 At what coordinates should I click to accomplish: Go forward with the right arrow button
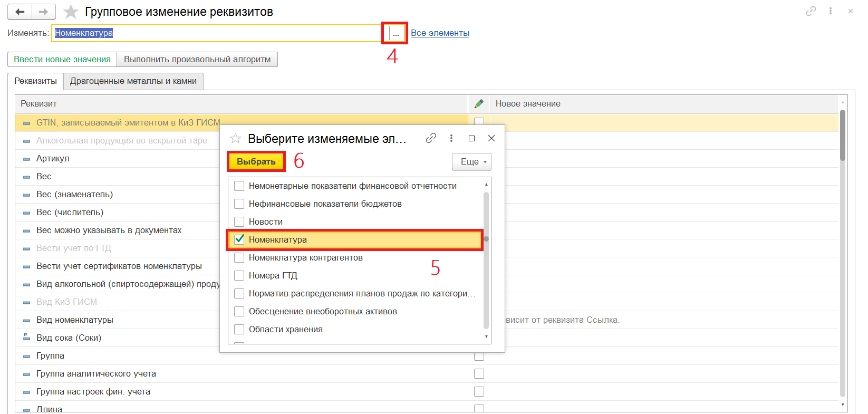point(44,12)
